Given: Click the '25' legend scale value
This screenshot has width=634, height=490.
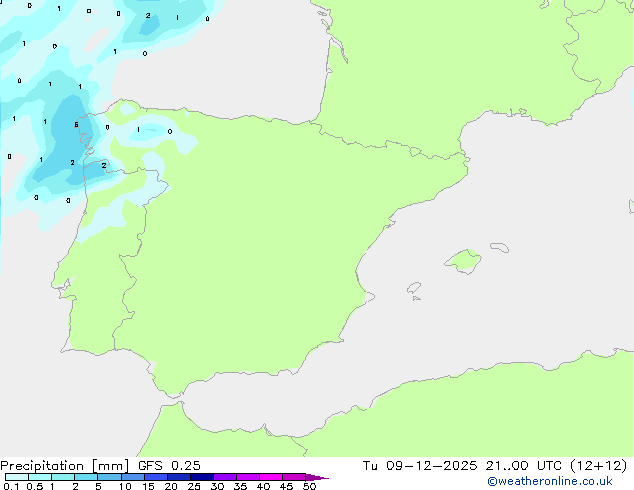Looking at the screenshot, I should click(194, 486).
